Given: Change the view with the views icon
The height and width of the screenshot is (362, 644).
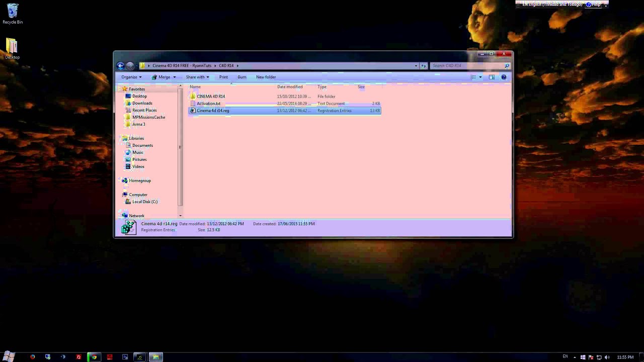Looking at the screenshot, I should coord(473,77).
